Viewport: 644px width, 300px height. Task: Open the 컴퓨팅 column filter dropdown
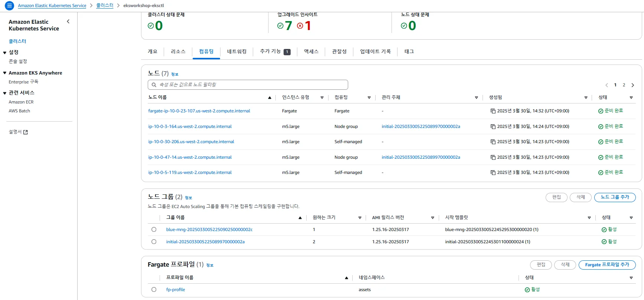[x=369, y=98]
